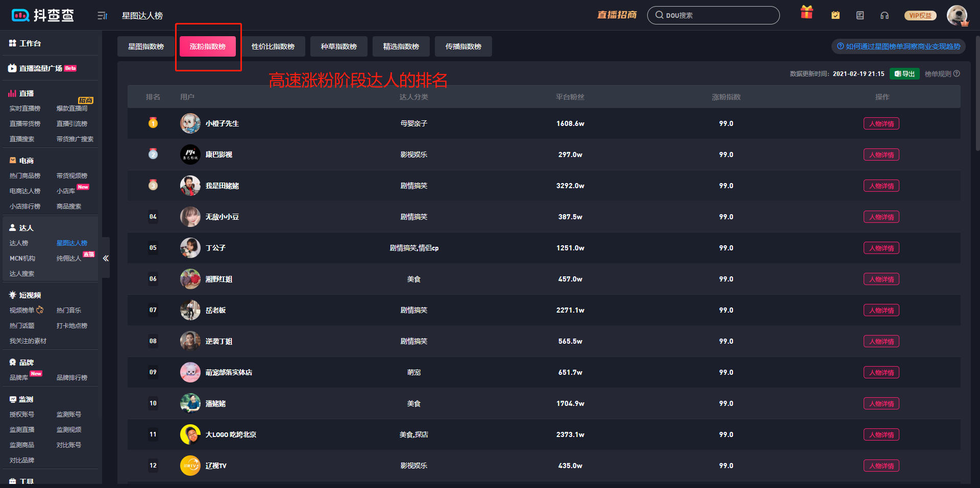Switch to 星图指数榜 tab

point(146,46)
